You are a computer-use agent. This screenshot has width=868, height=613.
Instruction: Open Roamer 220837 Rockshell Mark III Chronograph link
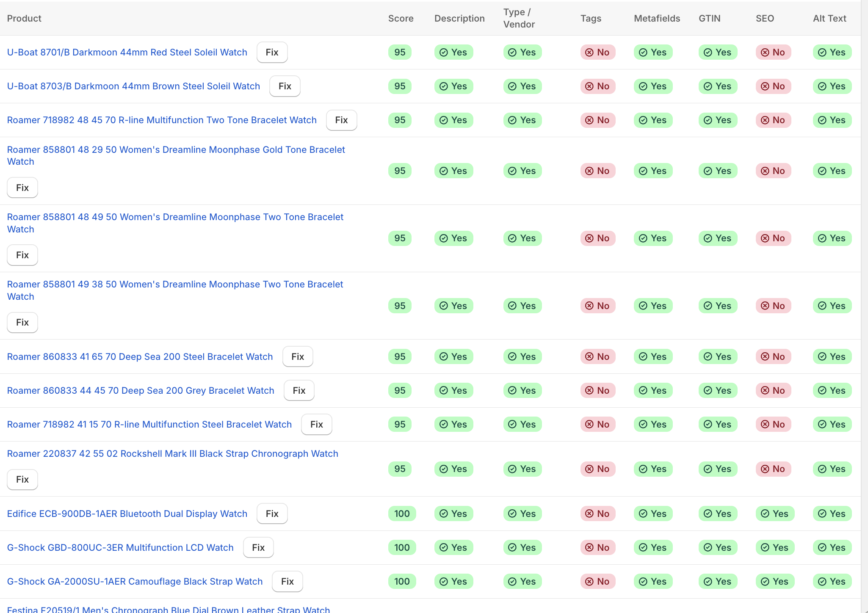point(173,453)
